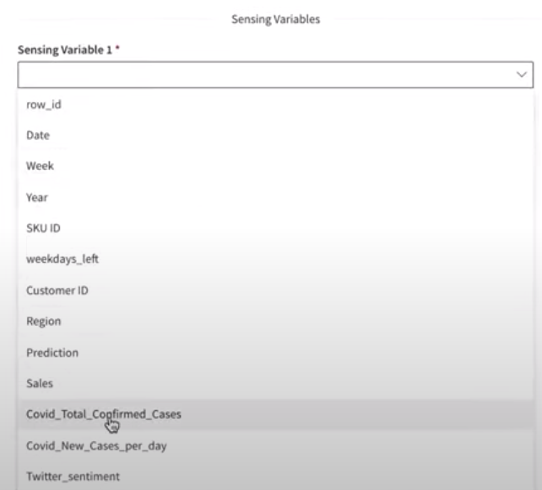The width and height of the screenshot is (542, 490).
Task: Pick the Week option
Action: coord(275,166)
